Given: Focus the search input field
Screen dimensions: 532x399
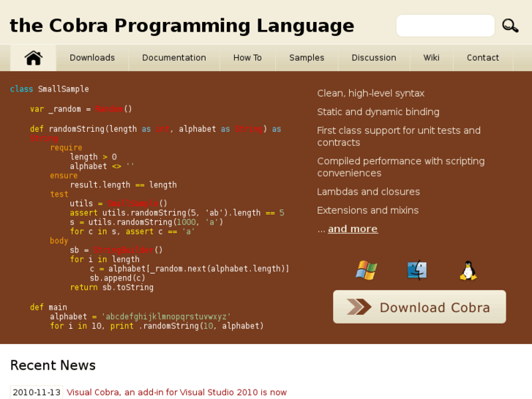Looking at the screenshot, I should tap(445, 26).
